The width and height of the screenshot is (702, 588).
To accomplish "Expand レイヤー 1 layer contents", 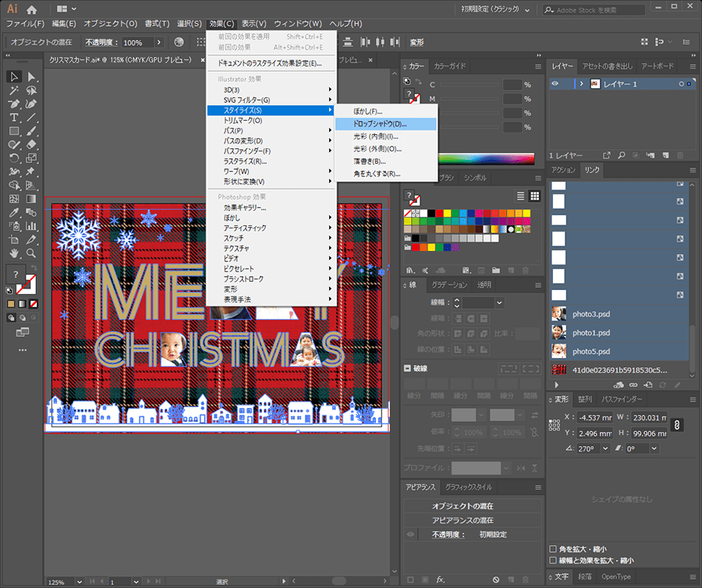I will click(581, 83).
